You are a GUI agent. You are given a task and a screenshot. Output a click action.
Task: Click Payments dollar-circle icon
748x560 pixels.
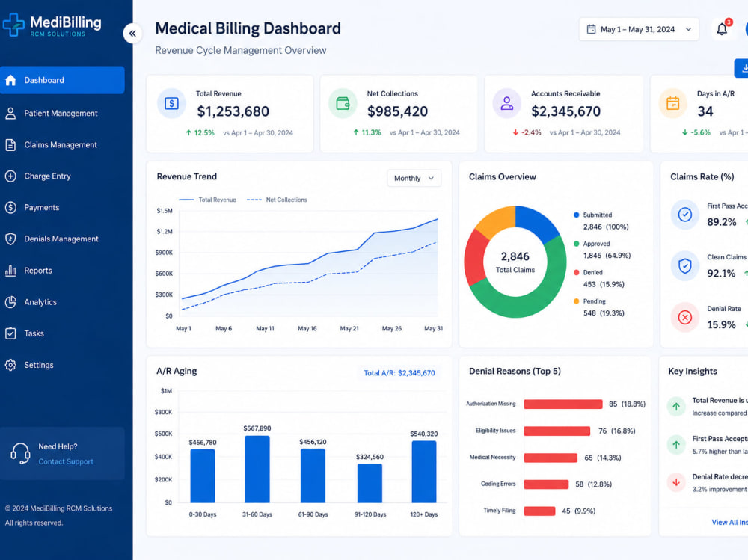click(x=10, y=208)
